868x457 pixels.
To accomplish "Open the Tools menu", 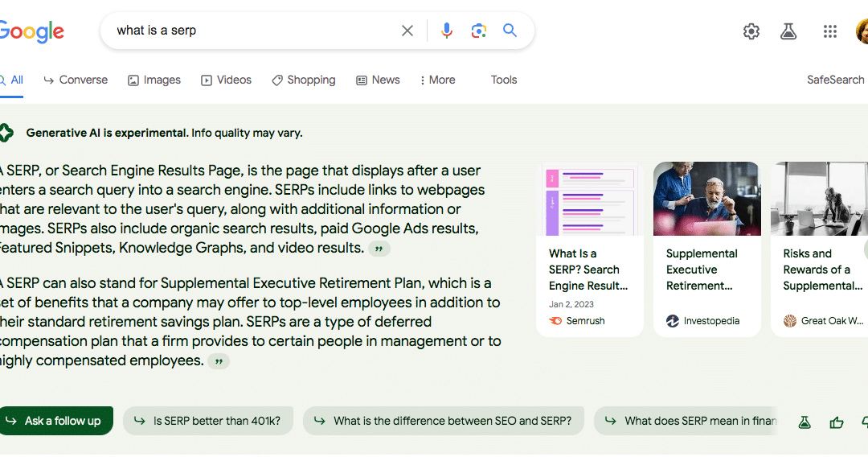I will click(x=504, y=80).
